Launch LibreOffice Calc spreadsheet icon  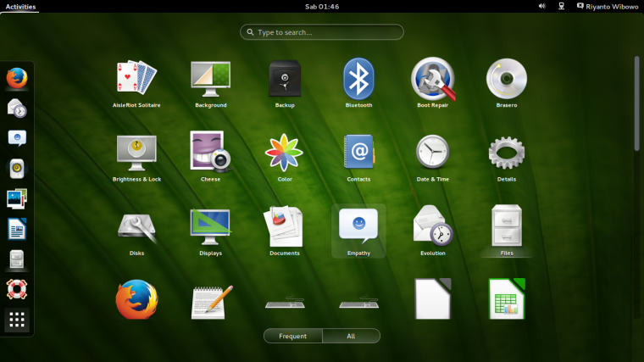click(x=507, y=298)
